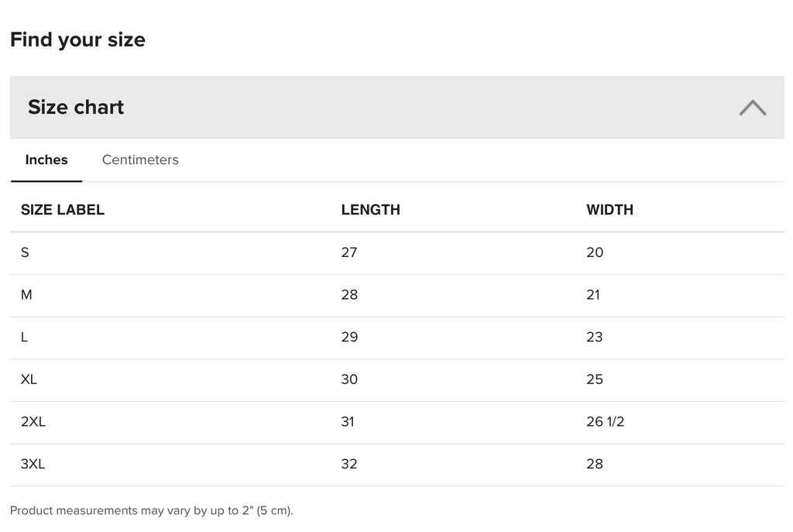793x532 pixels.
Task: Click the Find your size heading
Action: click(x=77, y=40)
